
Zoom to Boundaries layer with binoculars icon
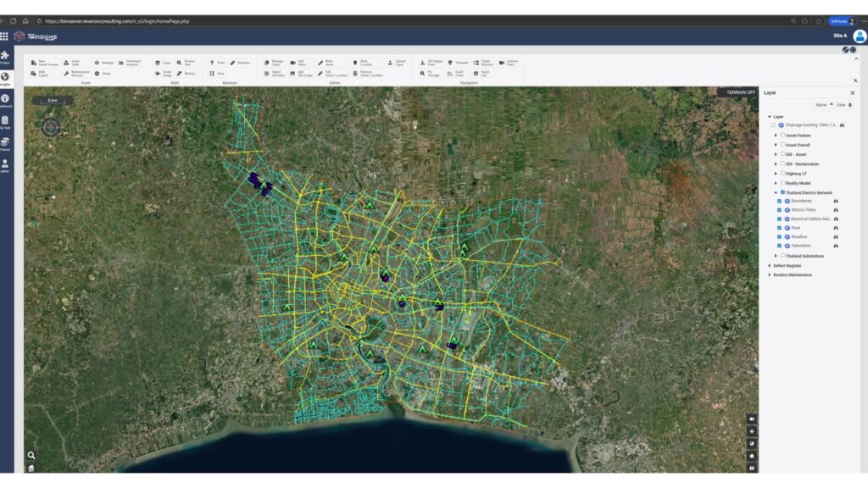[836, 201]
